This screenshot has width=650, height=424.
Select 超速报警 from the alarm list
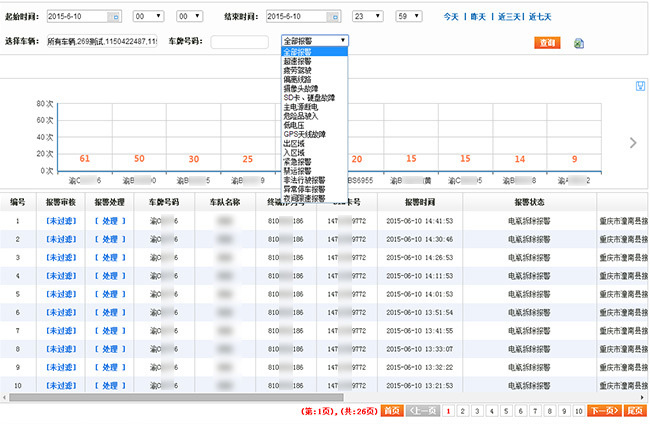point(297,61)
